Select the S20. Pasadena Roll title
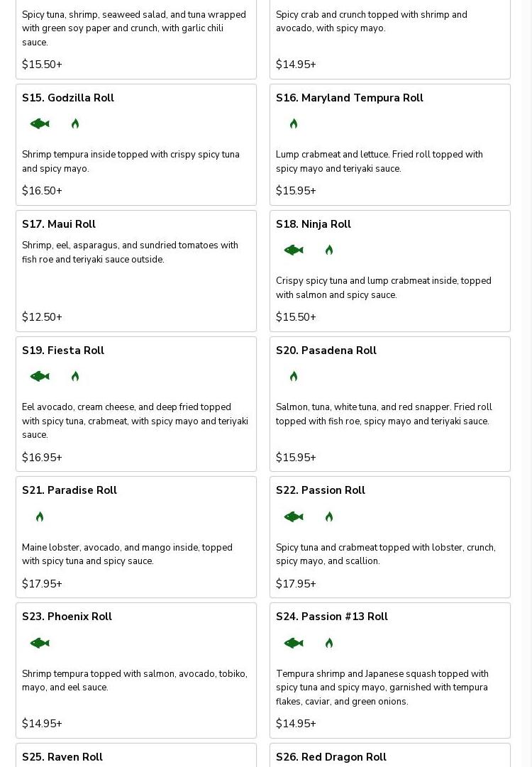The width and height of the screenshot is (532, 767). pos(326,351)
